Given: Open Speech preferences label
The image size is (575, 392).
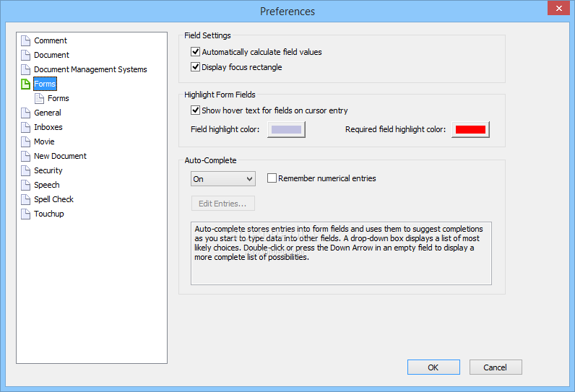Looking at the screenshot, I should [x=47, y=185].
